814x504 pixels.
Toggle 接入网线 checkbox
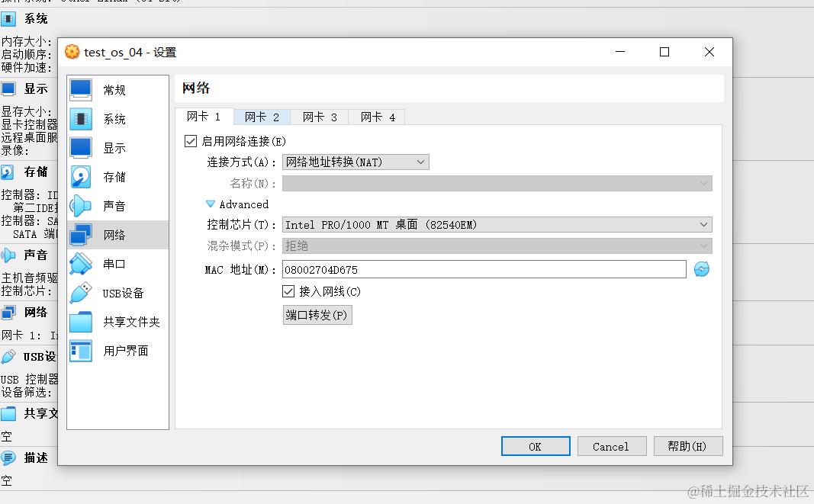tap(288, 291)
